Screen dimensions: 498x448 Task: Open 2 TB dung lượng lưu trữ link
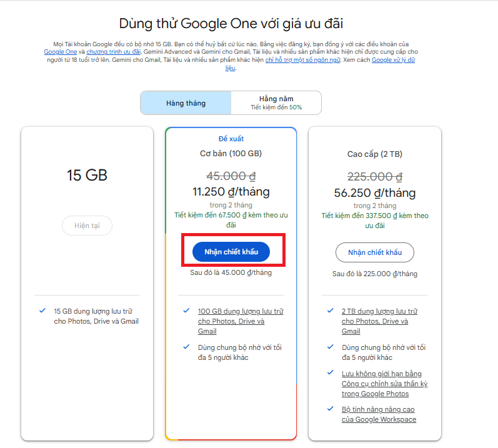tap(379, 321)
